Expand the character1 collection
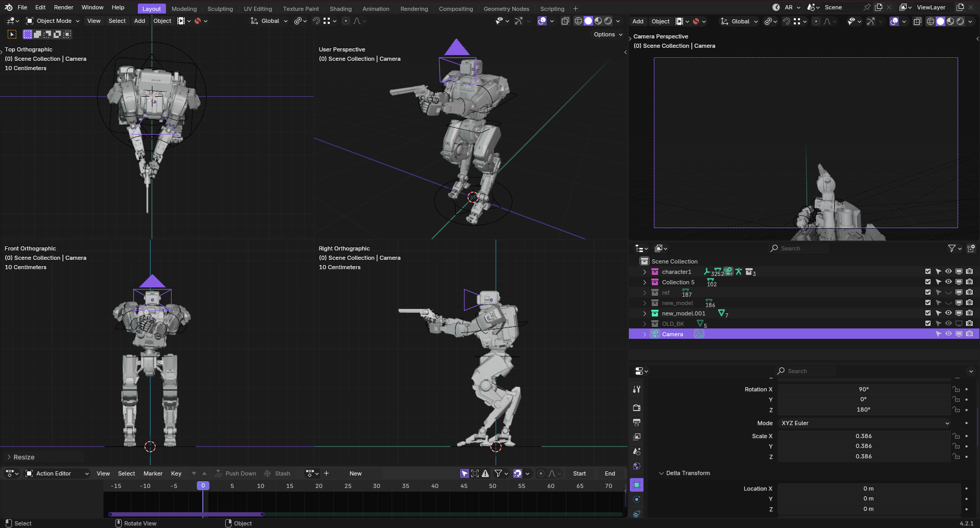980x528 pixels. (x=644, y=272)
